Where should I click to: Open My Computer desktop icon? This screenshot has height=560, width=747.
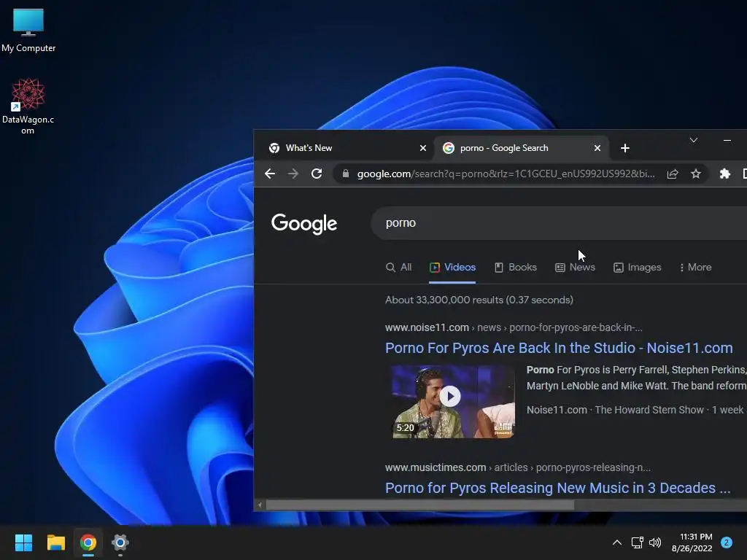(x=28, y=30)
